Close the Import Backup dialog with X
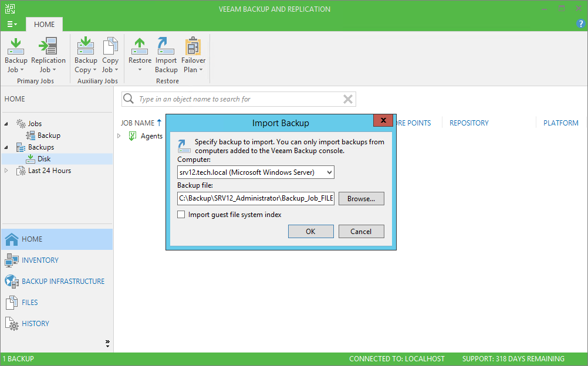Image resolution: width=588 pixels, height=366 pixels. click(x=383, y=120)
